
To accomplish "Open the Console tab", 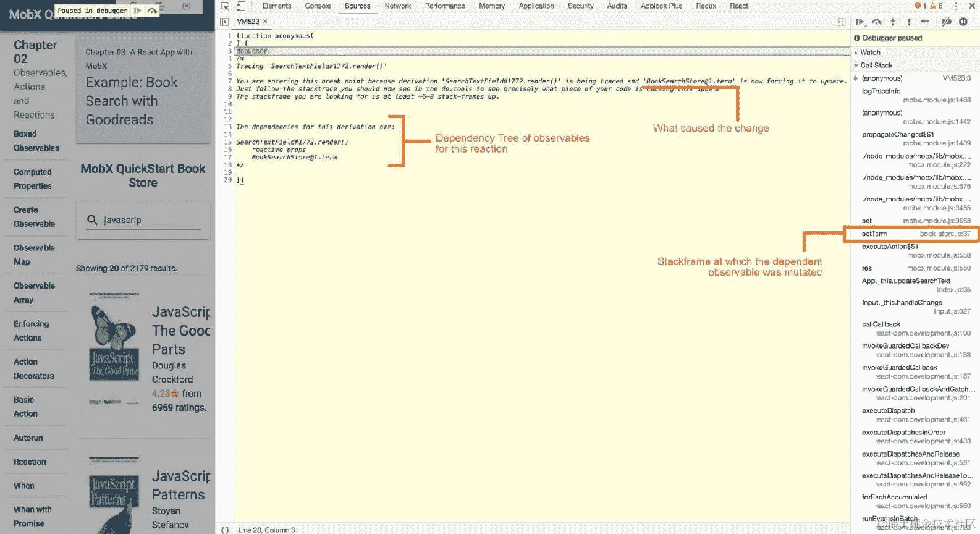I will click(318, 6).
